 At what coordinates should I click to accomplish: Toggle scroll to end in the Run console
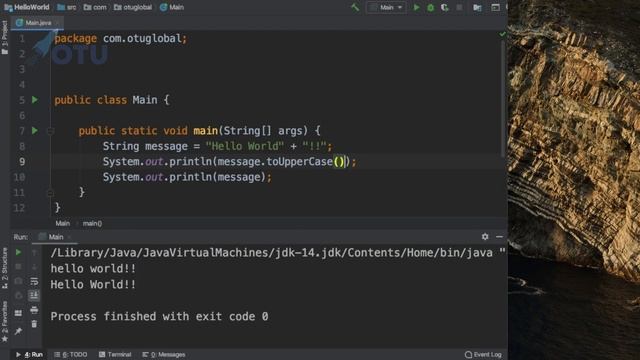coord(34,295)
